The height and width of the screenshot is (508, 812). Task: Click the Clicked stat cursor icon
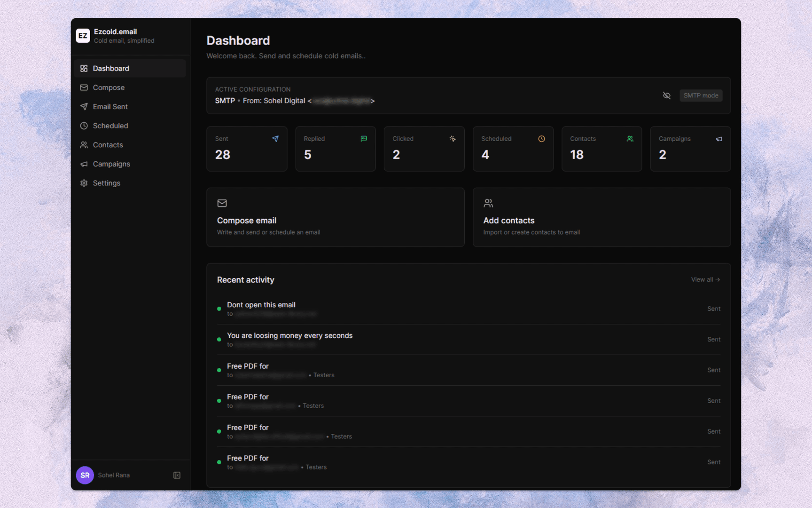coord(453,139)
